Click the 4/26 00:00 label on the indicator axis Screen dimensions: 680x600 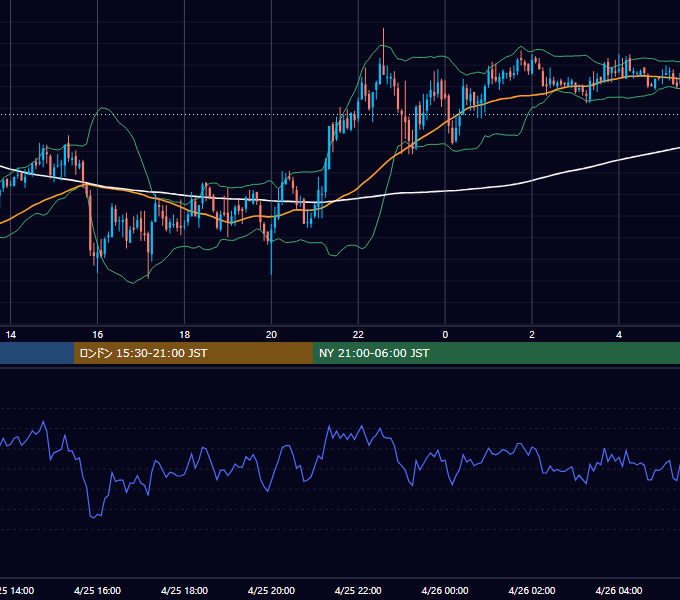pos(445,590)
